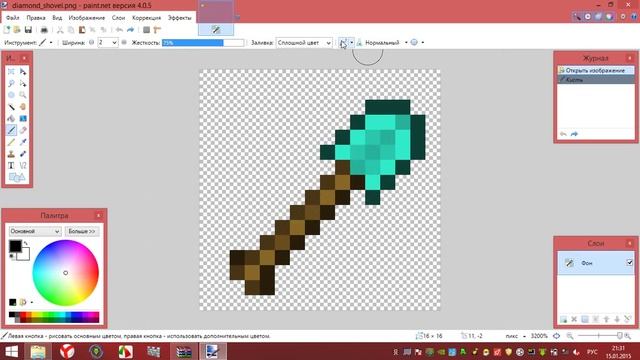Screen dimensions: 640x360
Task: Select the Ellipse Select tool
Action: 11,95
